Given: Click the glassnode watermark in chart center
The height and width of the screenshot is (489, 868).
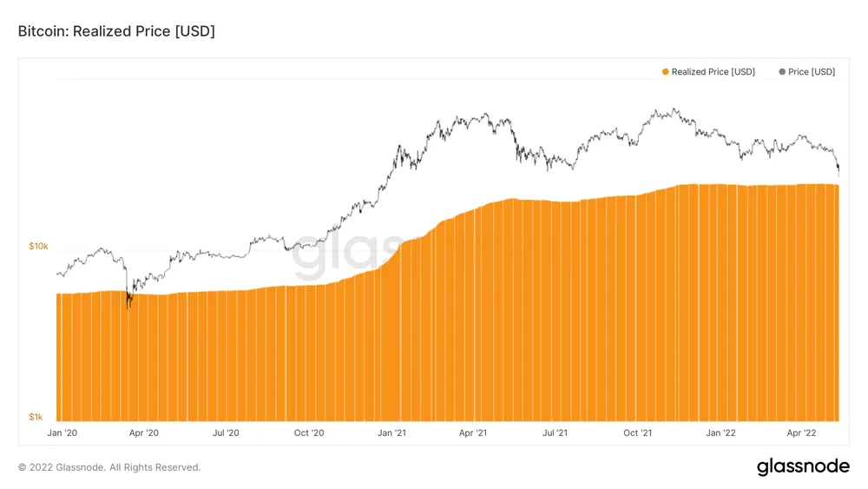Looking at the screenshot, I should [347, 256].
